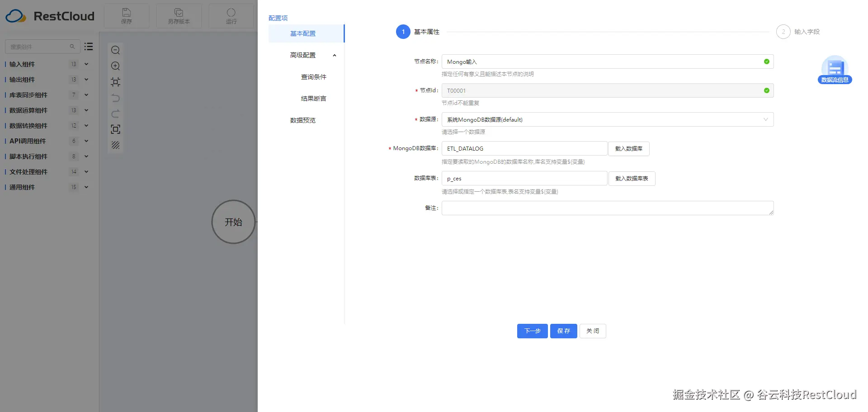This screenshot has height=412, width=868.
Task: Click into the 备注 textarea
Action: click(x=607, y=208)
